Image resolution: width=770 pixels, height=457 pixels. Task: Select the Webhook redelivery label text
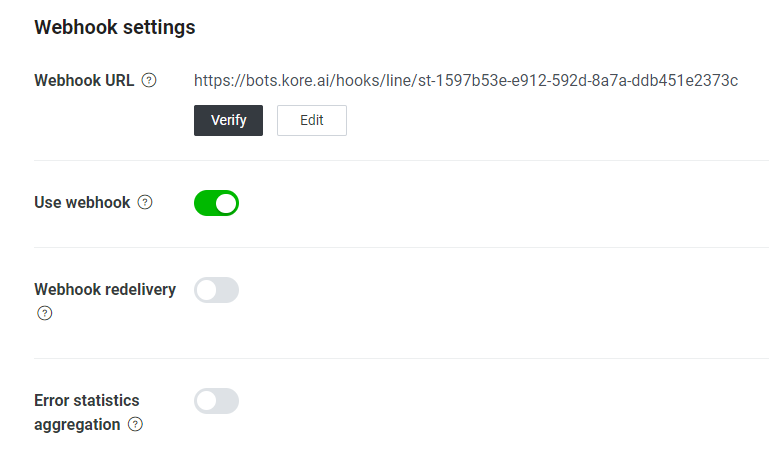[x=104, y=290]
